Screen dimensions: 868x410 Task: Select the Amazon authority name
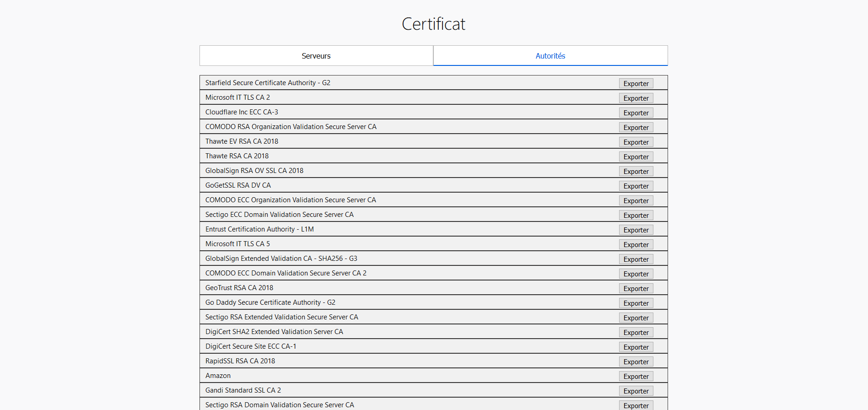point(218,376)
